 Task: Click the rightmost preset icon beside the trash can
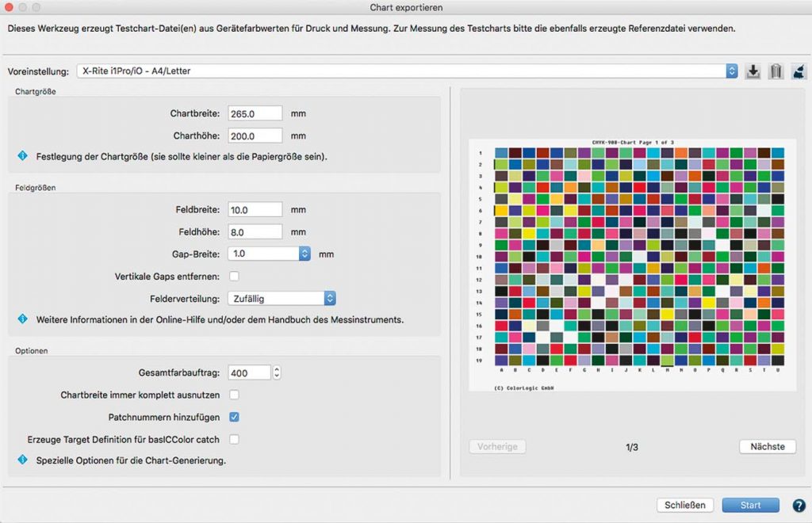[x=799, y=71]
